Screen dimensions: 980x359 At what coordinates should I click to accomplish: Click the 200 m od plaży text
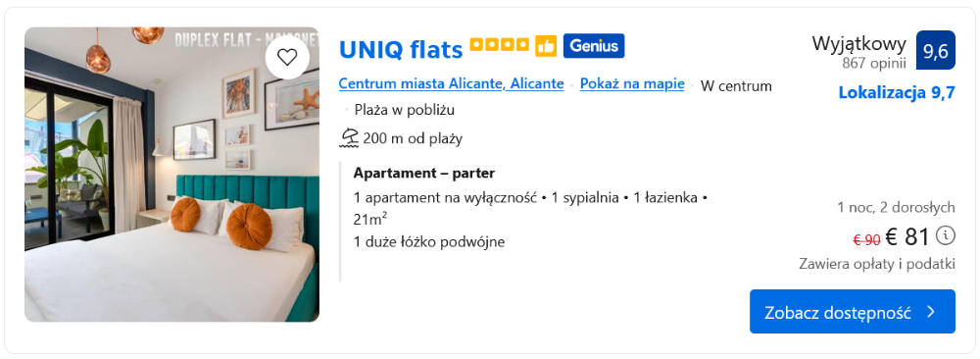(413, 139)
